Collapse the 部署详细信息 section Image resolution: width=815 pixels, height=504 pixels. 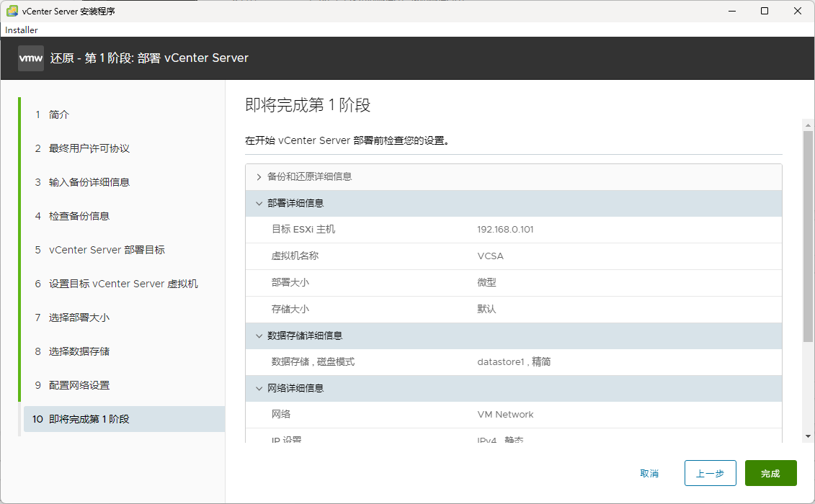[259, 204]
